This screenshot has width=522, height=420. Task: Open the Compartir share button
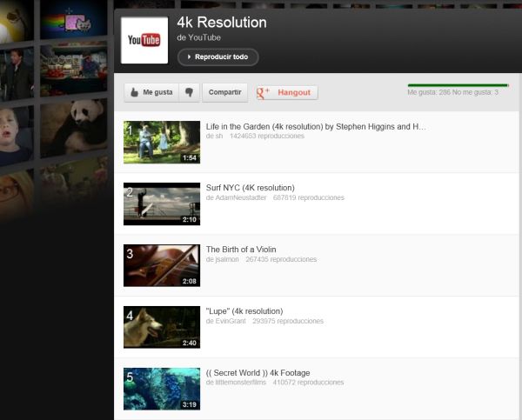(x=224, y=92)
